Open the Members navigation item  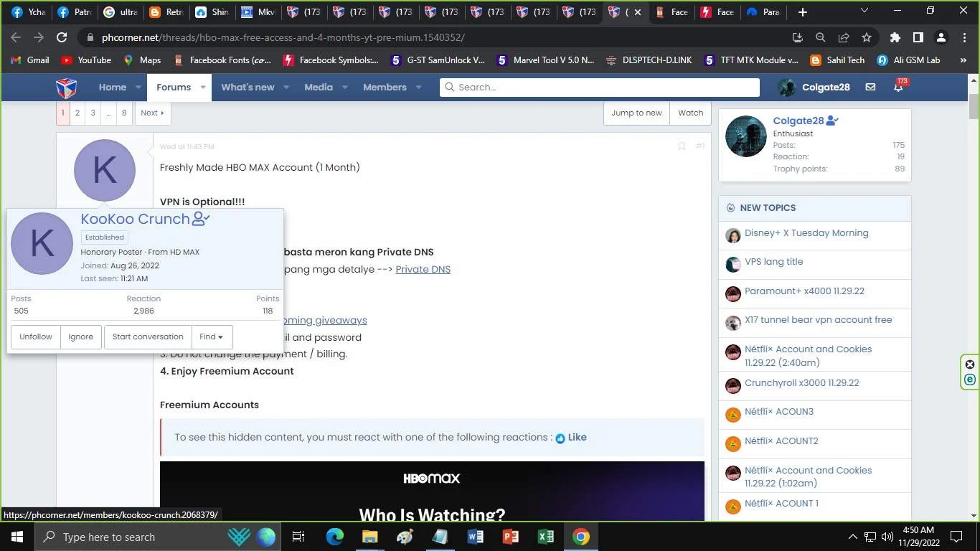click(385, 88)
